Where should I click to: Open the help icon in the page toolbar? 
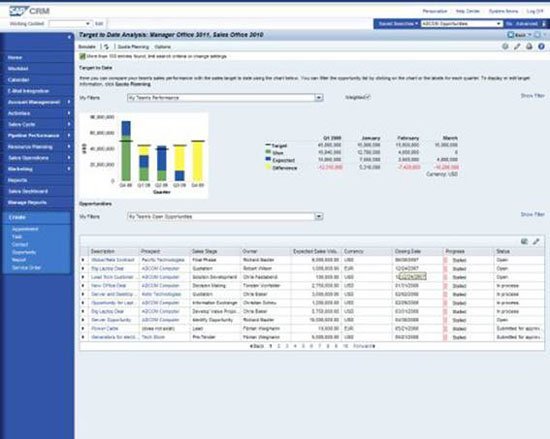541,47
